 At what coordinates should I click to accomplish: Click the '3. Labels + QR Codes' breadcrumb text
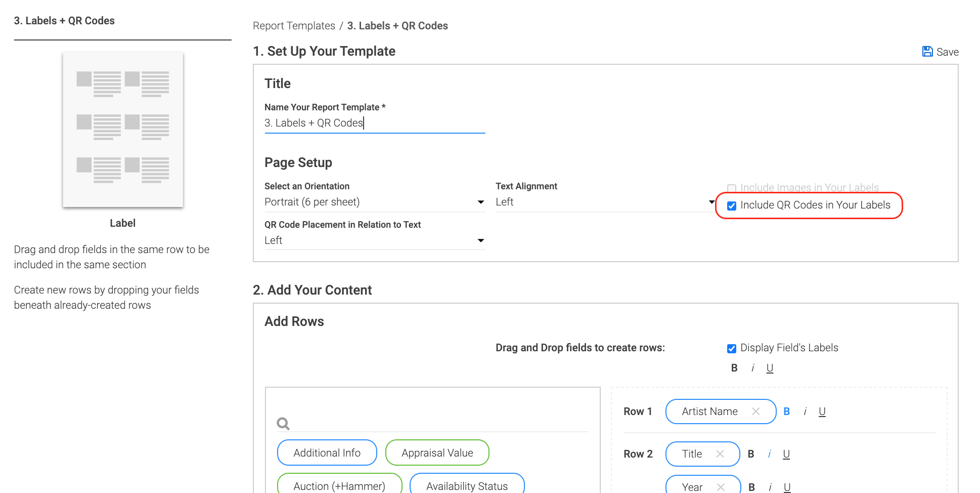(397, 26)
